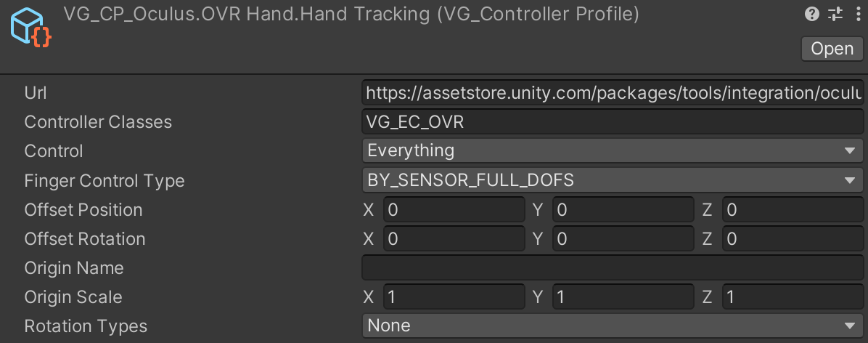
Task: Click the Offset Rotation label
Action: (85, 239)
